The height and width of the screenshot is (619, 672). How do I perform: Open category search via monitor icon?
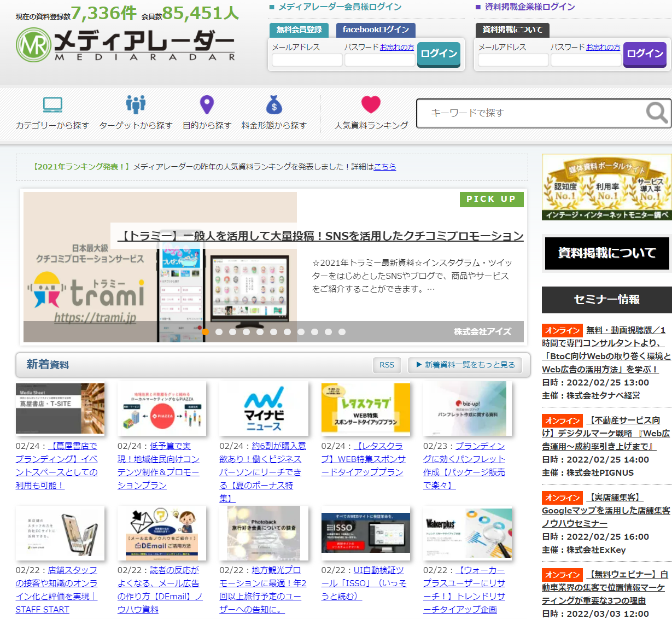pos(52,104)
